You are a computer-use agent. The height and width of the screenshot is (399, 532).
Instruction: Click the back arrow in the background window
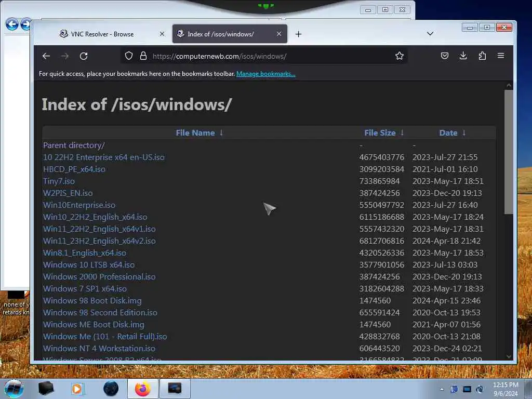click(12, 24)
